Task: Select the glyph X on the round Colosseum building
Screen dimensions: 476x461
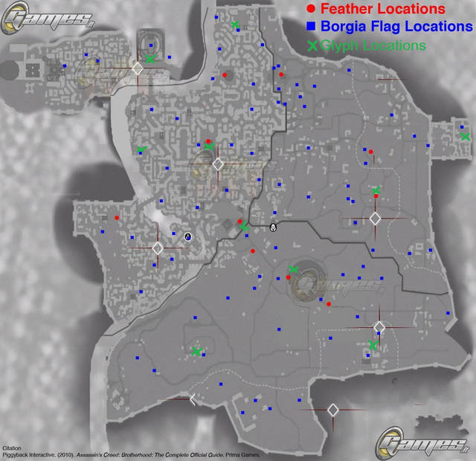Action: click(293, 270)
